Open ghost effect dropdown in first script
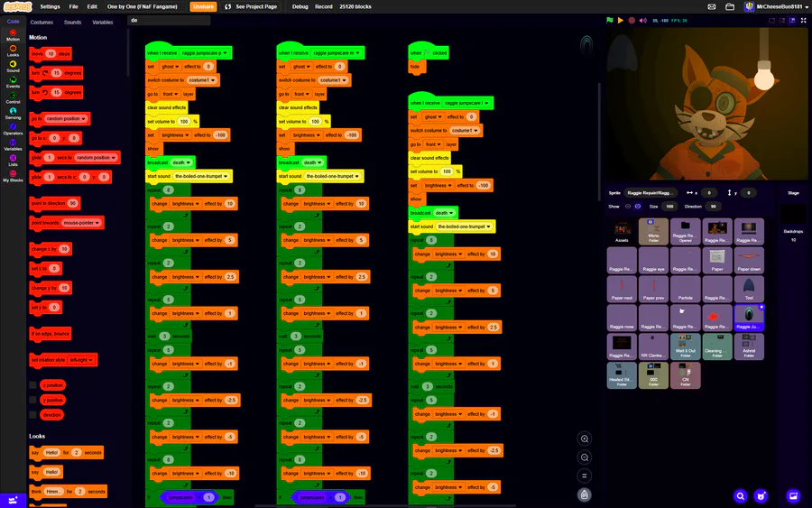Screen dimensions: 812x508 click(170, 66)
